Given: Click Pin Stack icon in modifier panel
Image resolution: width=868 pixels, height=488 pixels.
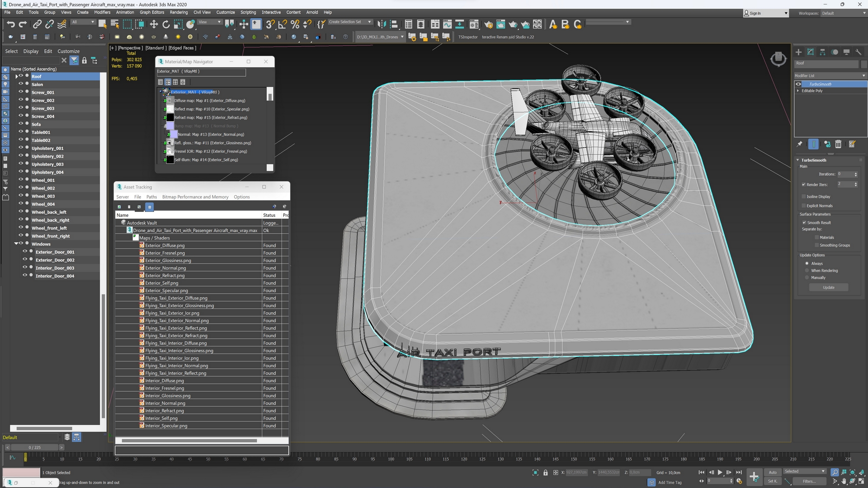Looking at the screenshot, I should click(799, 144).
